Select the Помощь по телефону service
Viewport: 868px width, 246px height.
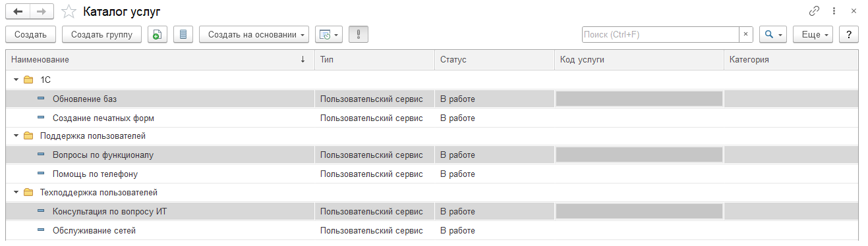[95, 174]
